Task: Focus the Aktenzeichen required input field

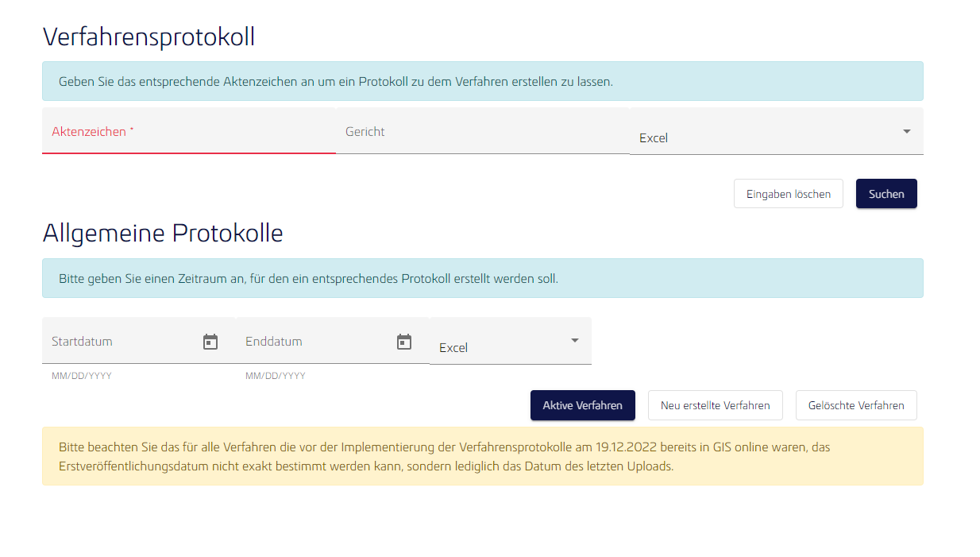Action: (189, 131)
